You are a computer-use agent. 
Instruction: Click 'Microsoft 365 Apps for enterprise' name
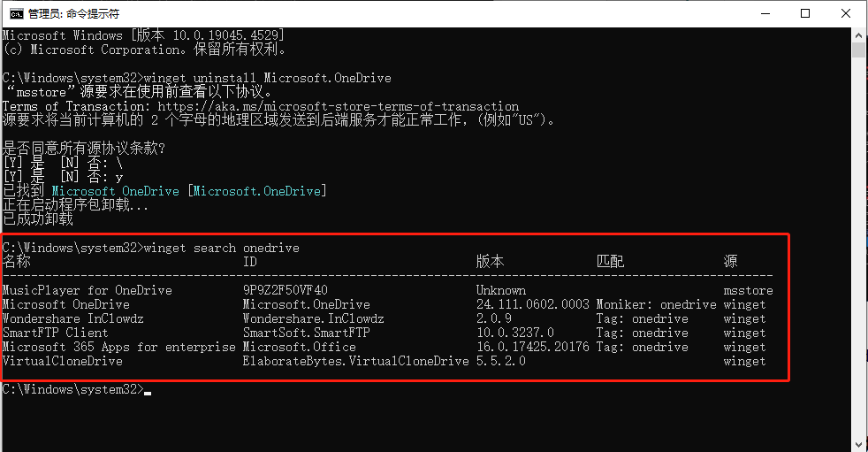[119, 348]
